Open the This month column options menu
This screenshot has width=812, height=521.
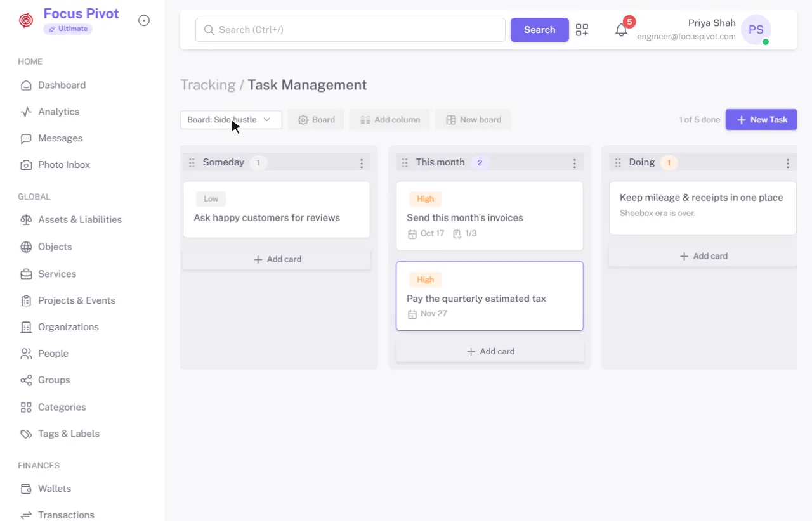coord(575,164)
